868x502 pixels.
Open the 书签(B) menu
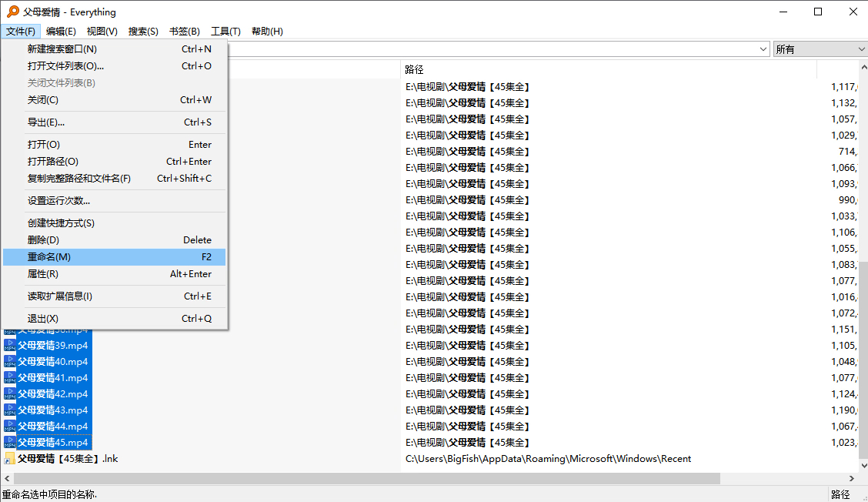pos(185,31)
